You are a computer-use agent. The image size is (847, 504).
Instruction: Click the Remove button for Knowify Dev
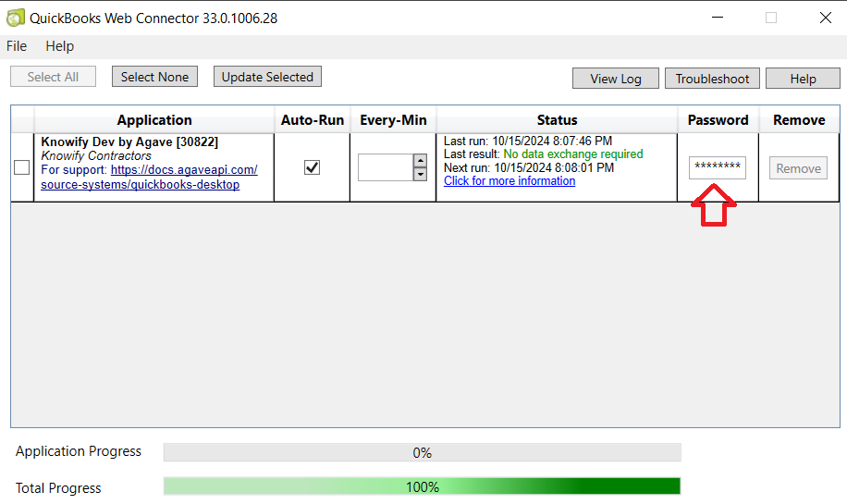(798, 168)
